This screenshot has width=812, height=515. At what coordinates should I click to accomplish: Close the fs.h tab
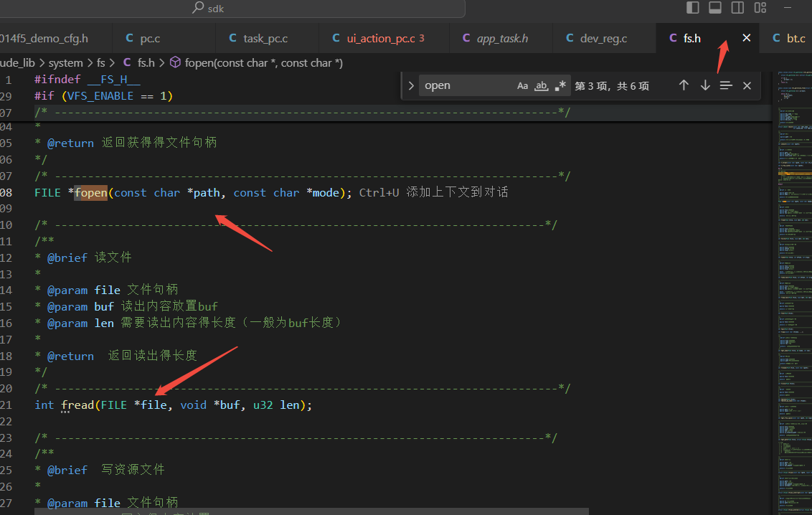coord(746,38)
